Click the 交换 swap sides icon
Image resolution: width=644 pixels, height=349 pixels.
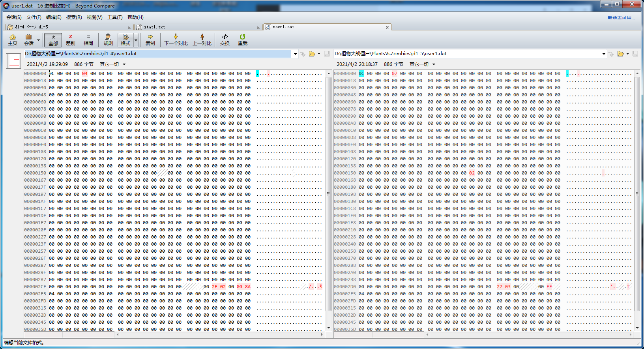225,40
